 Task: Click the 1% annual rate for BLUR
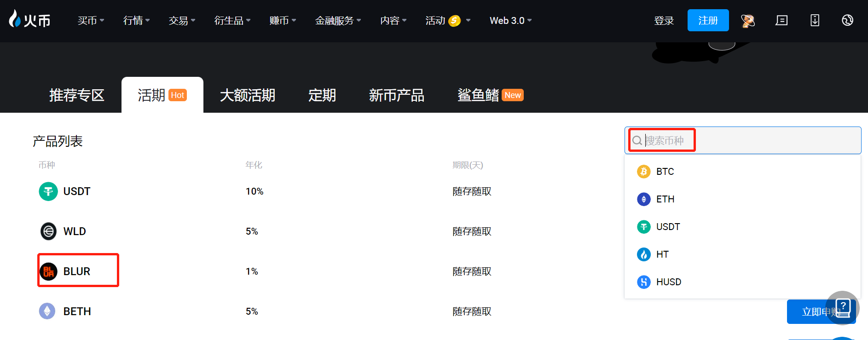[x=252, y=271]
